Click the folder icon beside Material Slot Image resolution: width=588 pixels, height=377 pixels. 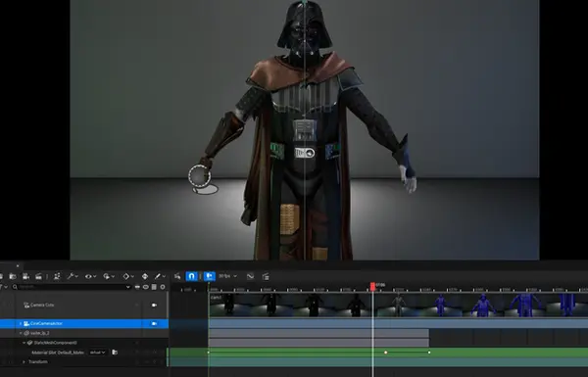pos(115,353)
